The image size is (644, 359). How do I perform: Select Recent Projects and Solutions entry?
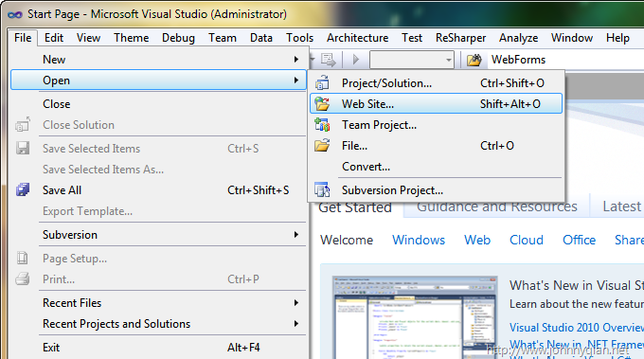(158, 324)
